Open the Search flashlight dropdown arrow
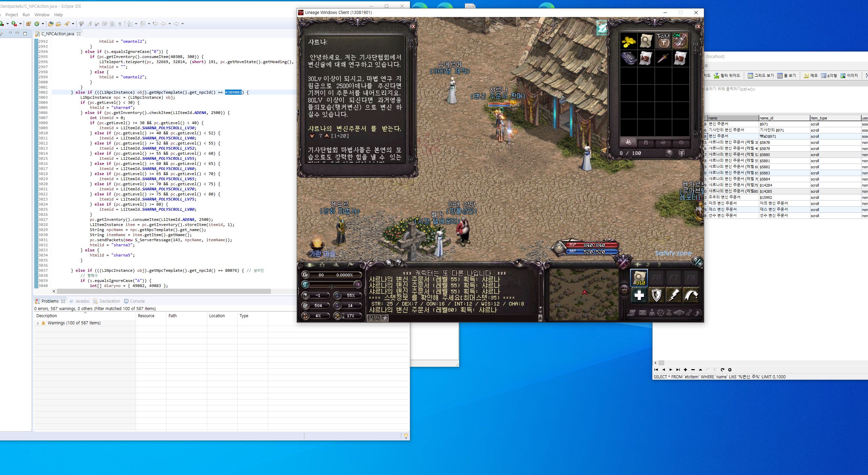 pyautogui.click(x=73, y=24)
